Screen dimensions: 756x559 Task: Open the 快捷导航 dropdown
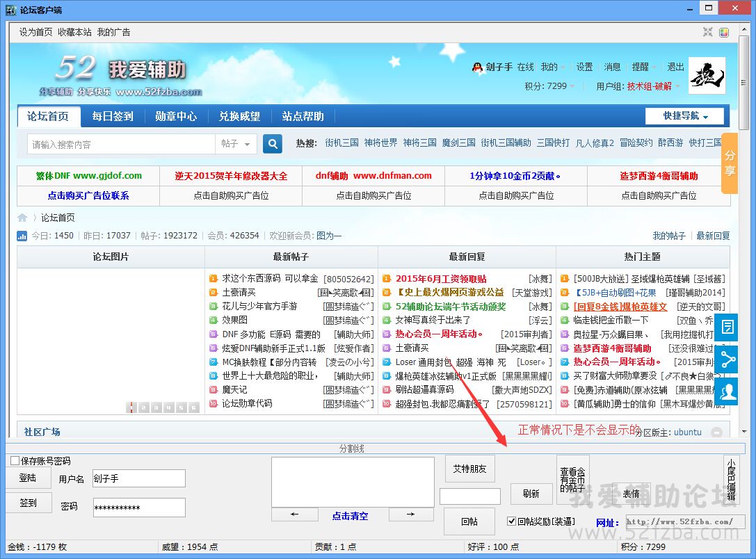tap(684, 116)
